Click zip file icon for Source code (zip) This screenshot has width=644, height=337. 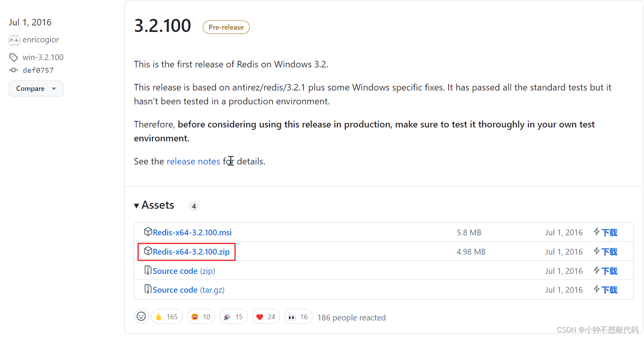coord(148,270)
